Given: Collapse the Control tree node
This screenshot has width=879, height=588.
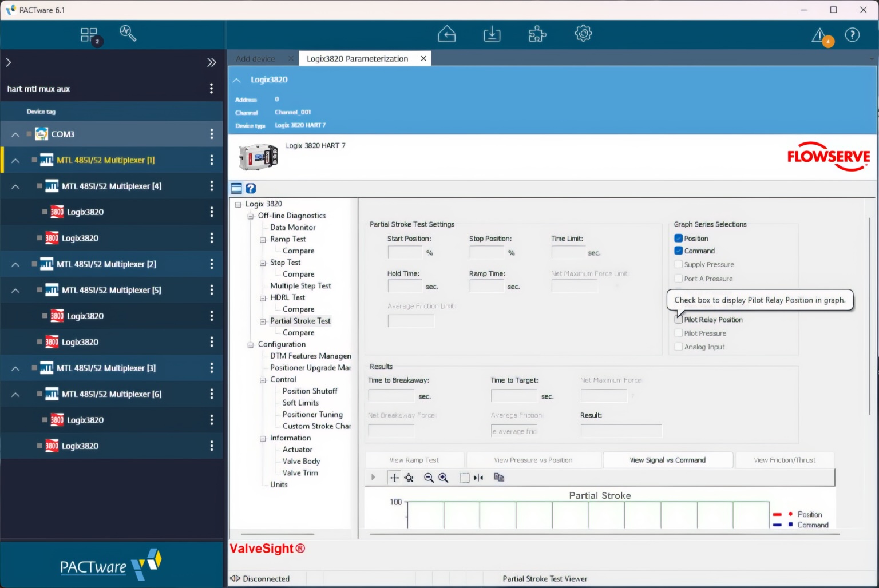Looking at the screenshot, I should tap(263, 380).
